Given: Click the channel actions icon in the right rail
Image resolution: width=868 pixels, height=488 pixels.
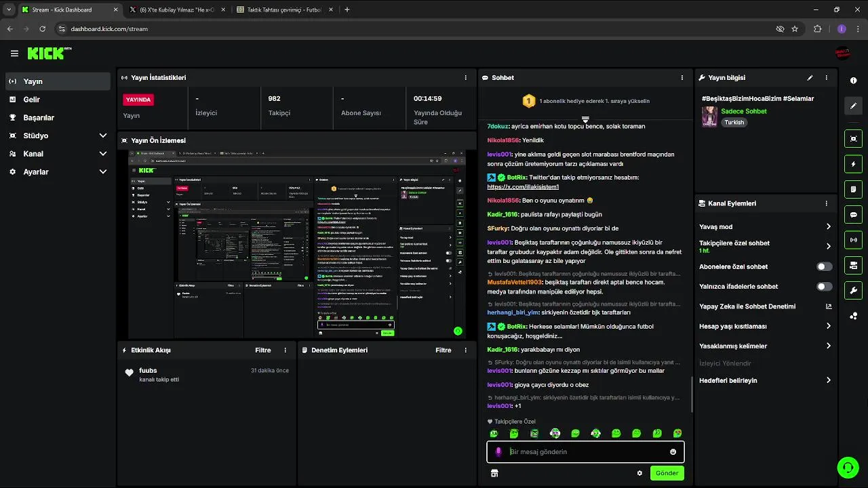Looking at the screenshot, I should (853, 265).
